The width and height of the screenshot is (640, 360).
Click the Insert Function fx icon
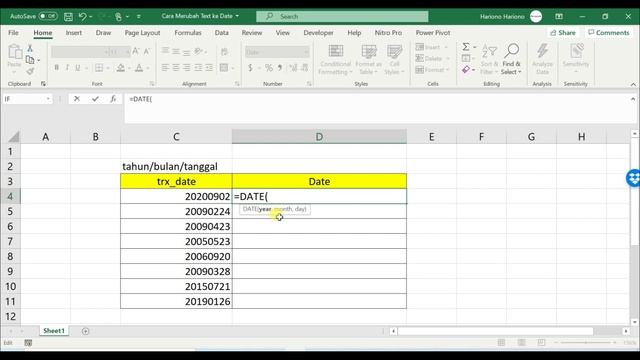(x=113, y=99)
